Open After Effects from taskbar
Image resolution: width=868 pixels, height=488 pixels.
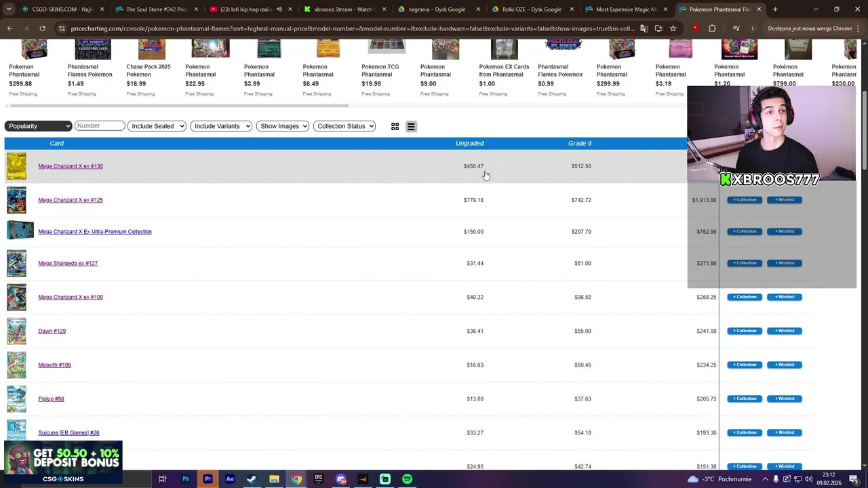(x=230, y=479)
